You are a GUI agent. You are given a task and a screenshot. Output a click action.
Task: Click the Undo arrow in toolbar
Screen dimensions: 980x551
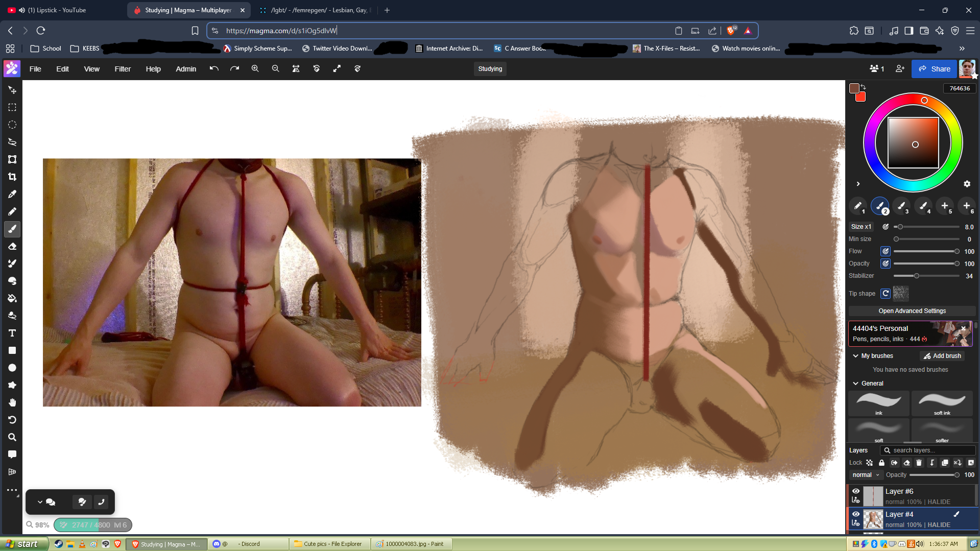point(214,68)
